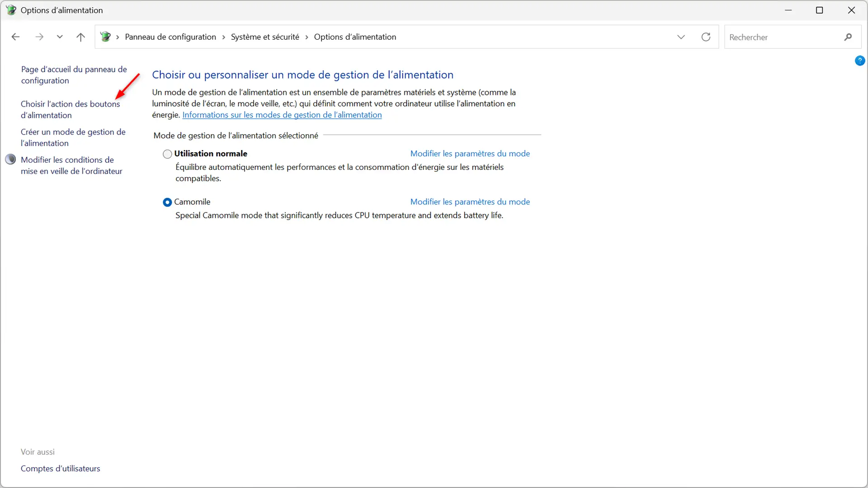Open the recent locations dropdown chevron
Image resolution: width=868 pixels, height=488 pixels.
(60, 37)
